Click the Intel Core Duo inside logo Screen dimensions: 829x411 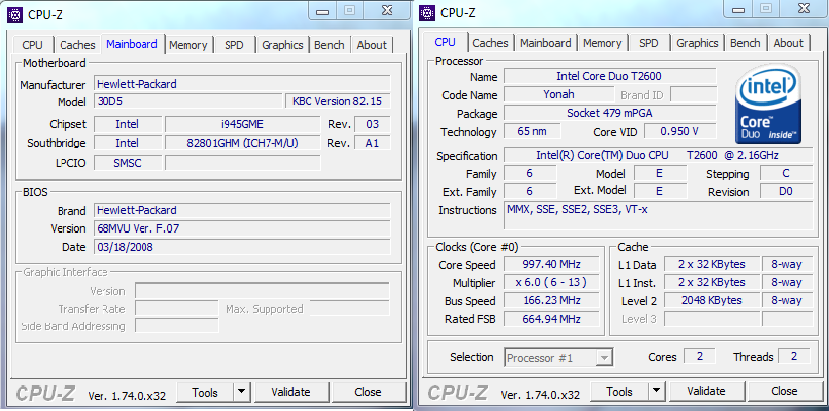click(770, 104)
